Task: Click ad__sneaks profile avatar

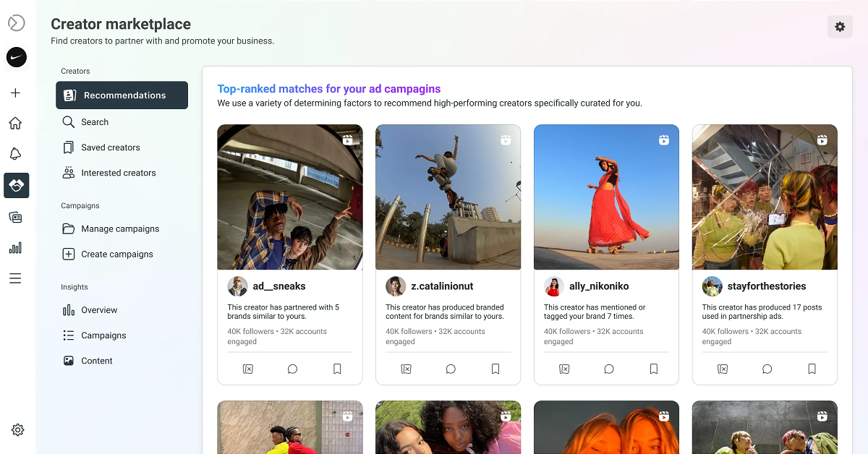Action: coord(237,286)
